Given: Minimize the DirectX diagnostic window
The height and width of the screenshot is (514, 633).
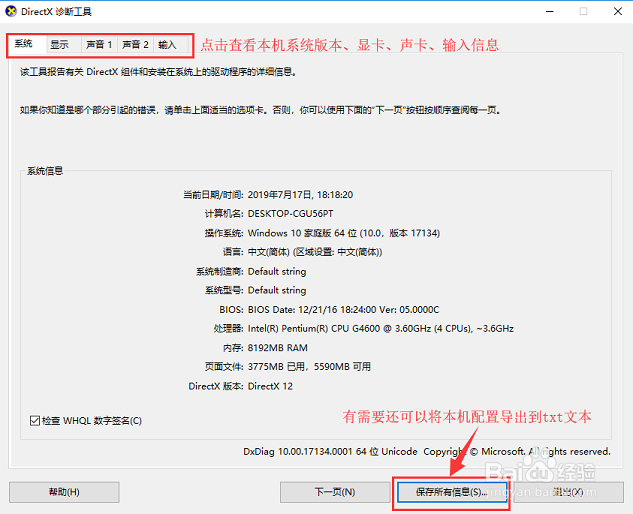Looking at the screenshot, I should pyautogui.click(x=549, y=11).
